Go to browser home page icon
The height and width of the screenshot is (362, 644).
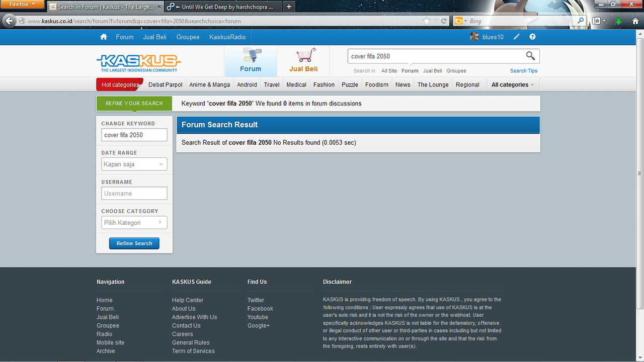(x=635, y=21)
